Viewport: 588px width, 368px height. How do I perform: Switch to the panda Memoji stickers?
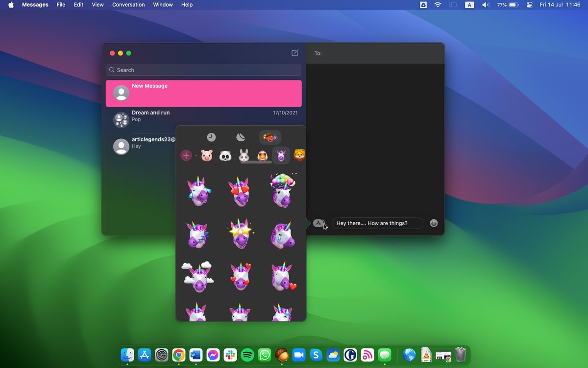(225, 155)
